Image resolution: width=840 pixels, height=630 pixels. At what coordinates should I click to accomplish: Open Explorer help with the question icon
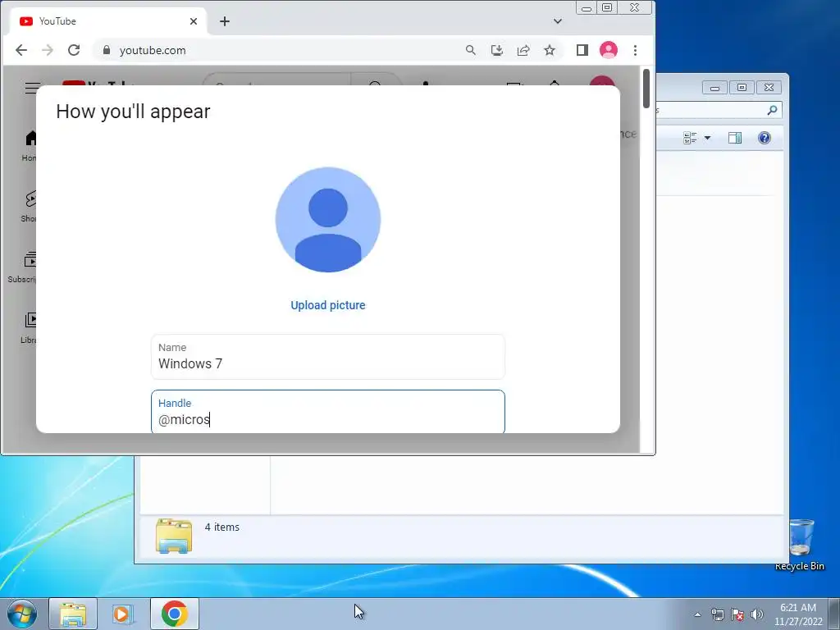(x=765, y=138)
